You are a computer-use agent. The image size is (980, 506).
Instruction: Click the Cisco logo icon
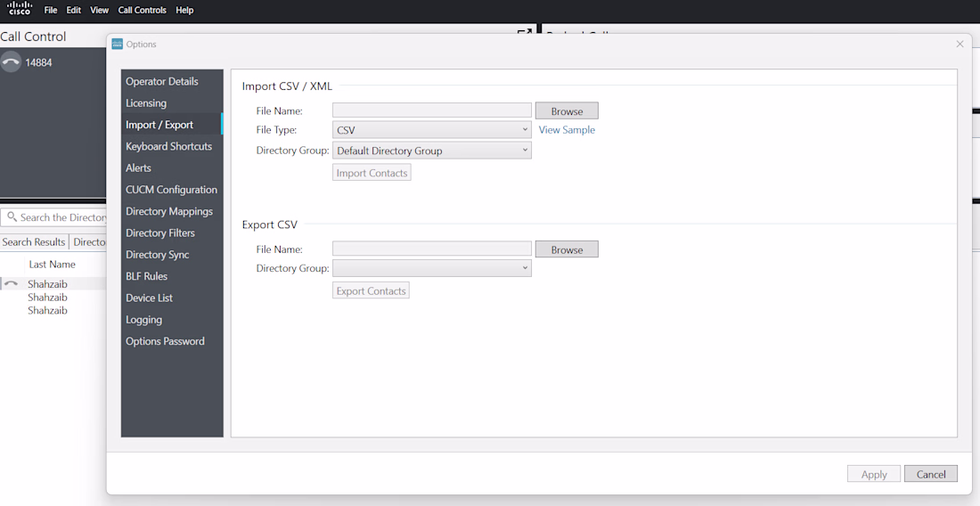(x=20, y=9)
